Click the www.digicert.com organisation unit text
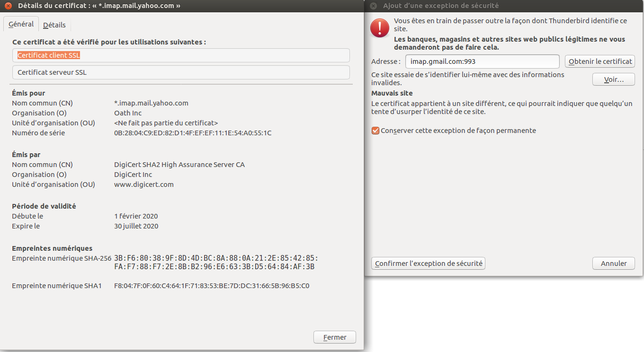The width and height of the screenshot is (644, 352). [x=144, y=185]
